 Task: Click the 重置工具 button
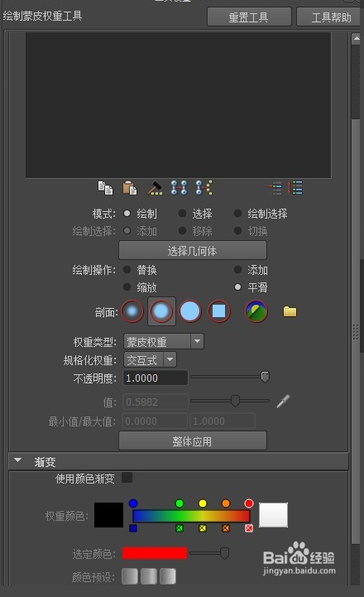[249, 17]
